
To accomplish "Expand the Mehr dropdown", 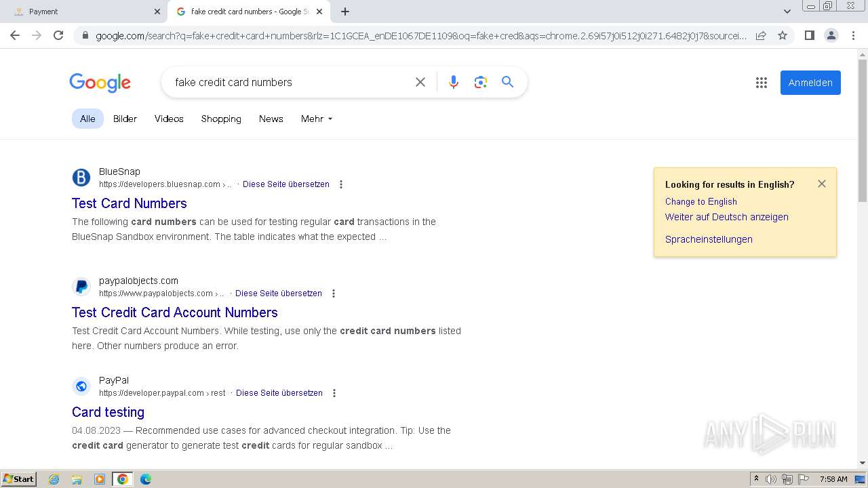I will [x=317, y=119].
